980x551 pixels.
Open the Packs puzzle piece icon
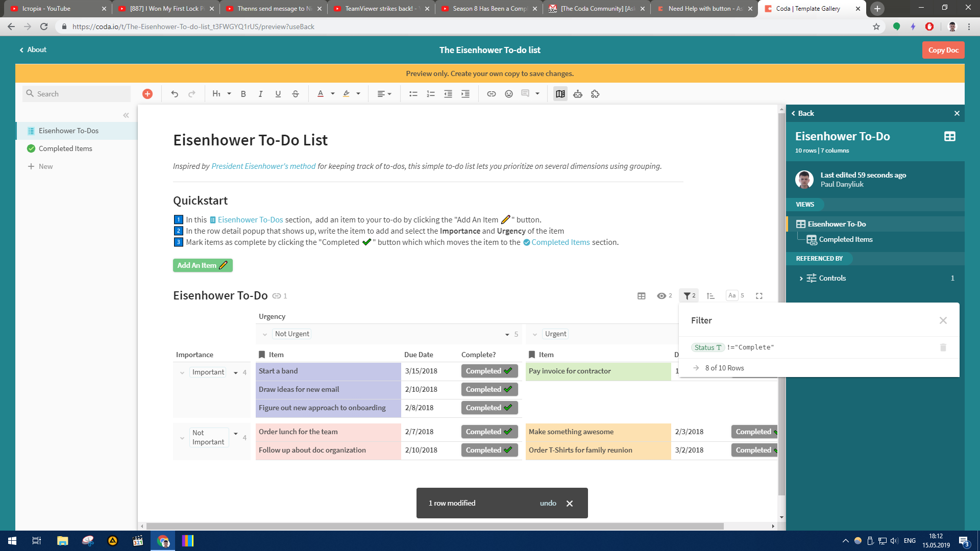pyautogui.click(x=595, y=94)
